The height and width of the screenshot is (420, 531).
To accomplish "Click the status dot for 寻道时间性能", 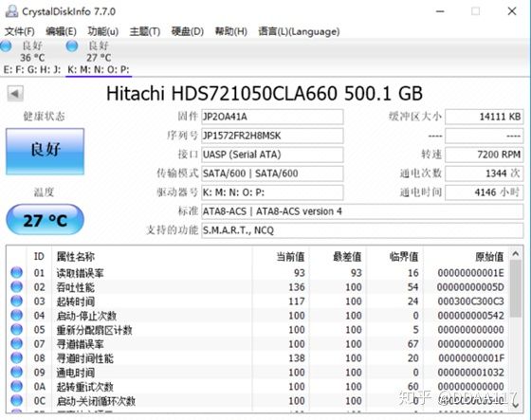I will pyautogui.click(x=17, y=358).
